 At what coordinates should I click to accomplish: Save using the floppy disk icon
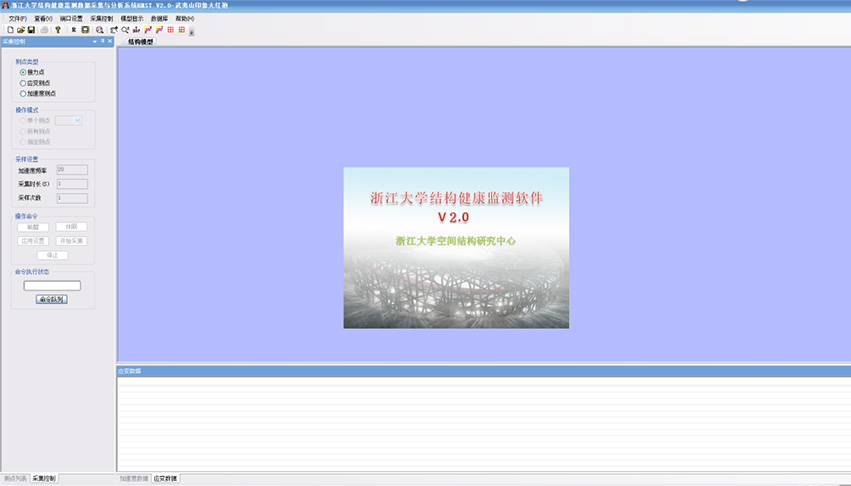(31, 30)
